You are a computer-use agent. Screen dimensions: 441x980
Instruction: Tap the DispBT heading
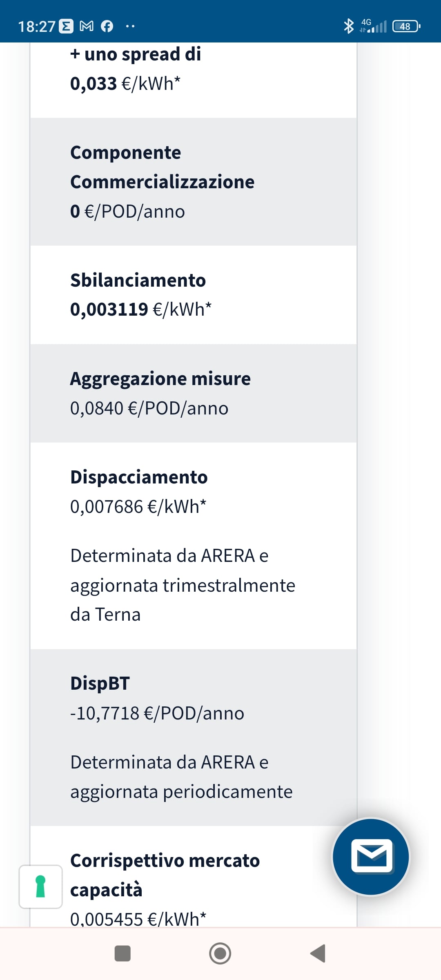click(x=100, y=684)
